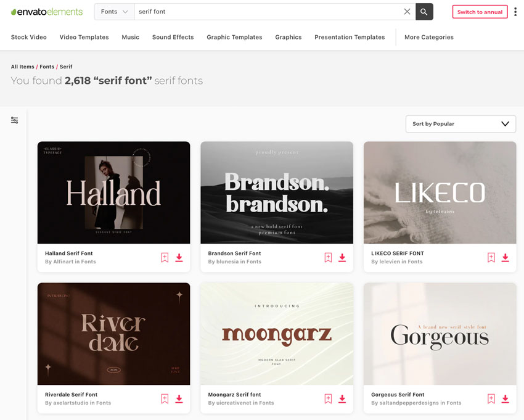The height and width of the screenshot is (420, 524).
Task: Bookmark the Halland Serif Font
Action: (165, 257)
